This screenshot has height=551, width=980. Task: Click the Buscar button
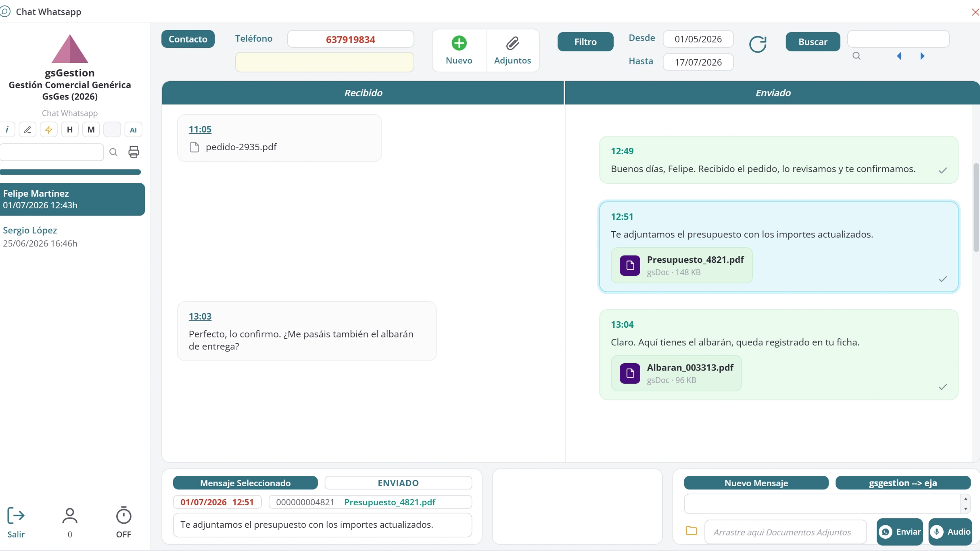click(813, 42)
